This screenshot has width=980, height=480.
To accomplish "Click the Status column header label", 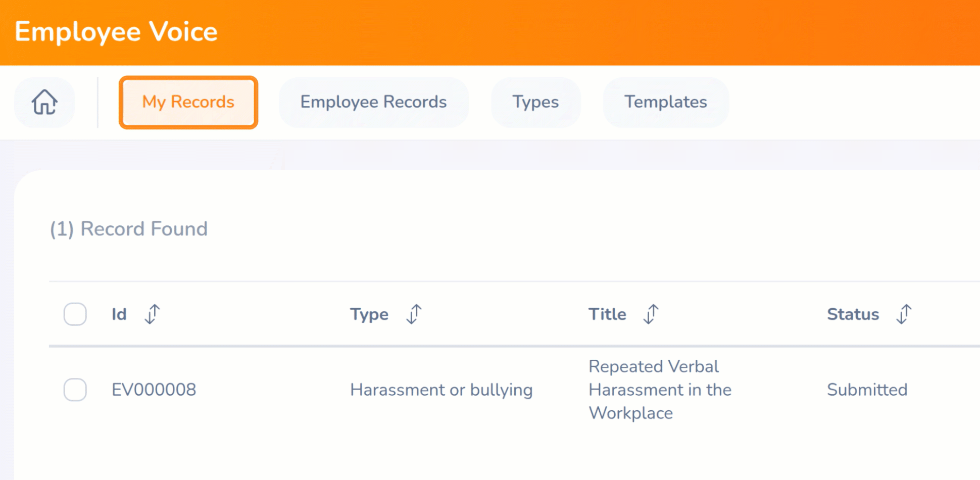I will click(x=853, y=314).
